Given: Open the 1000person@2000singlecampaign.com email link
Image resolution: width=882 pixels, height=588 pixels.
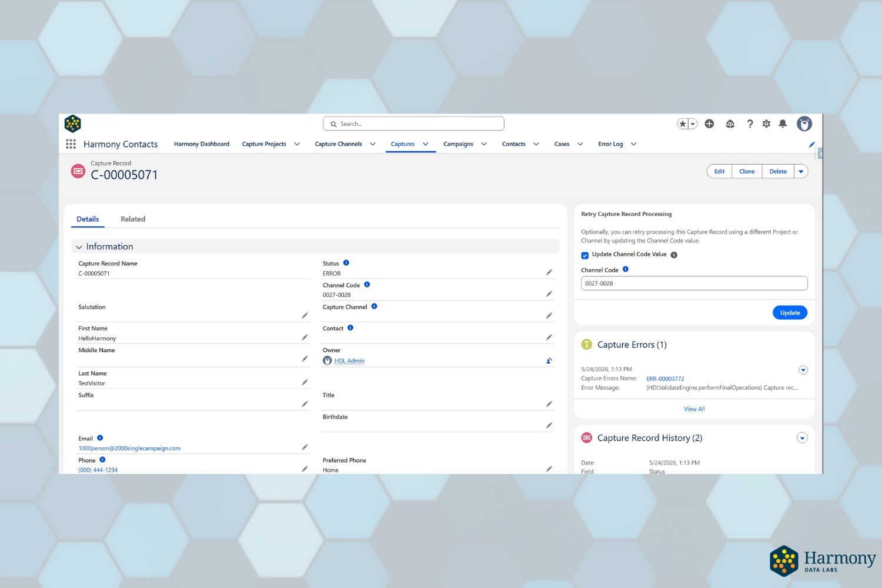Looking at the screenshot, I should [129, 448].
